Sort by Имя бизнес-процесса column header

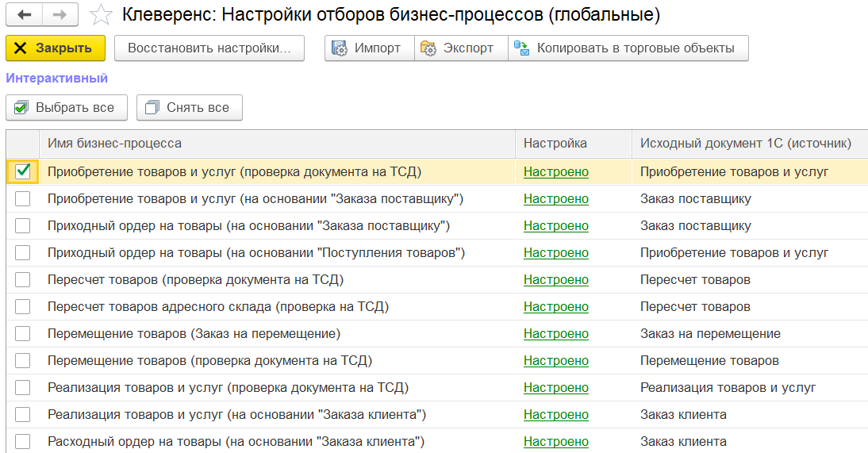pos(278,144)
